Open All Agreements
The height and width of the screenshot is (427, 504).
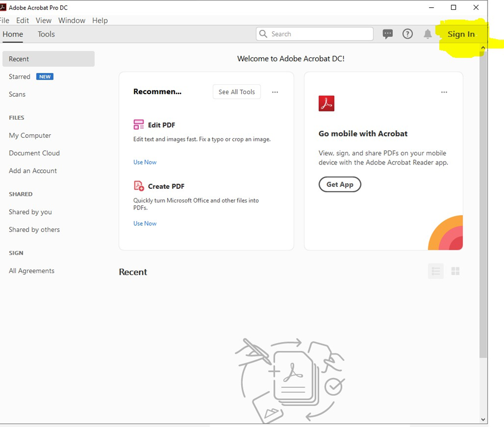click(x=31, y=271)
